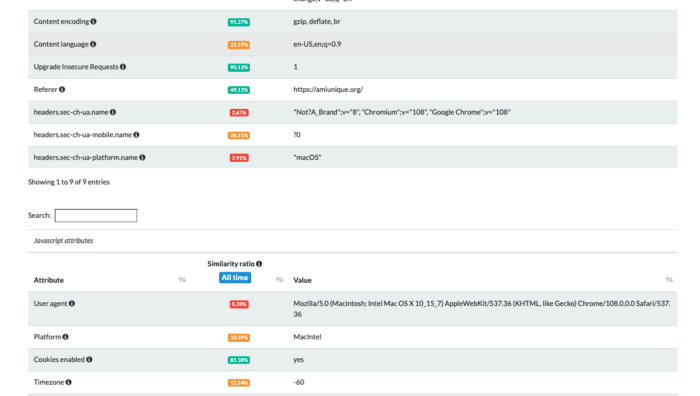Click the Platform orange percentage badge
The height and width of the screenshot is (396, 700).
(239, 338)
